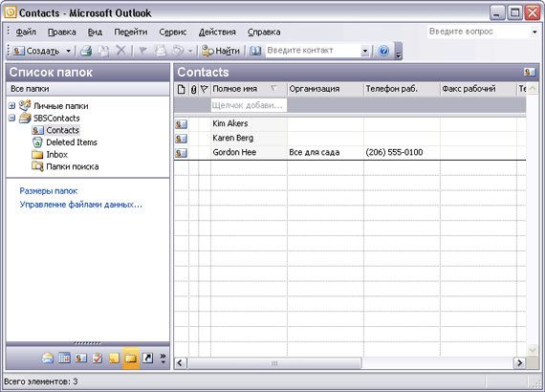Open the Address Book icon
Image resolution: width=545 pixels, height=392 pixels.
255,51
